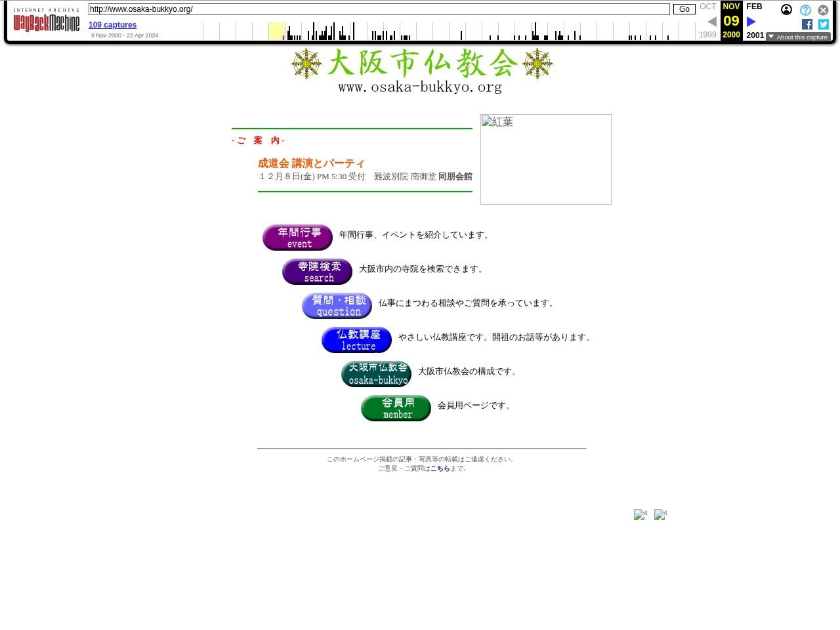Image resolution: width=840 pixels, height=630 pixels.
Task: Go to previous capture arrow
Action: pyautogui.click(x=712, y=22)
